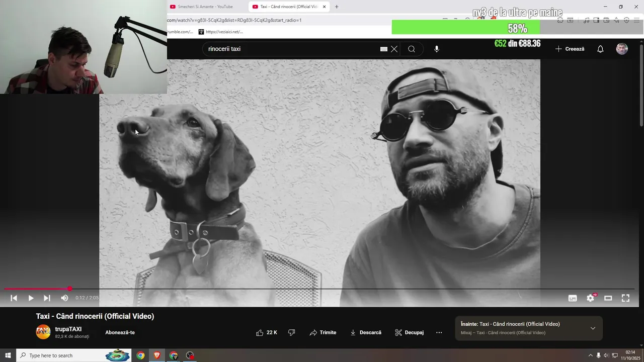Click the Mixaj – Taxi playlist subtitle
Screen dimensions: 644x362
click(503, 333)
